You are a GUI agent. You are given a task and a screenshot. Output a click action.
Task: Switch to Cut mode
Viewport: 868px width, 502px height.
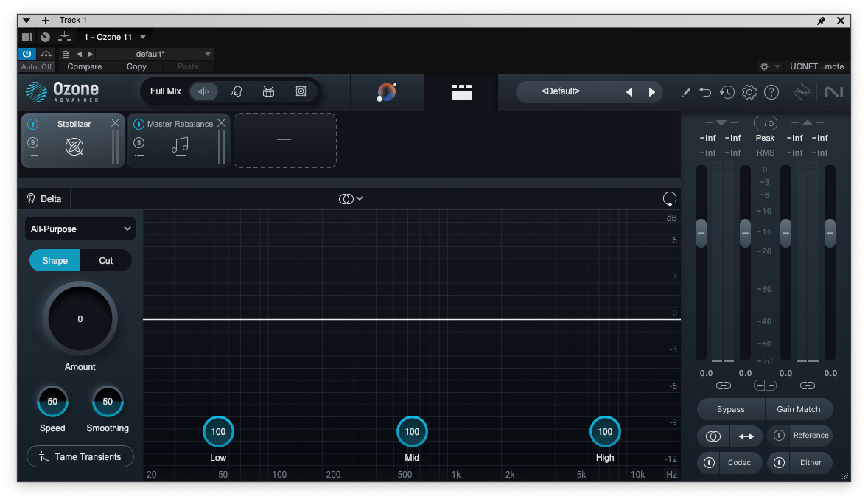click(x=105, y=260)
